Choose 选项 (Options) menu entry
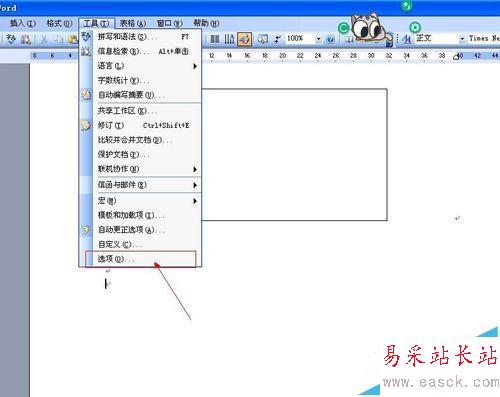500x397 pixels. pos(140,259)
